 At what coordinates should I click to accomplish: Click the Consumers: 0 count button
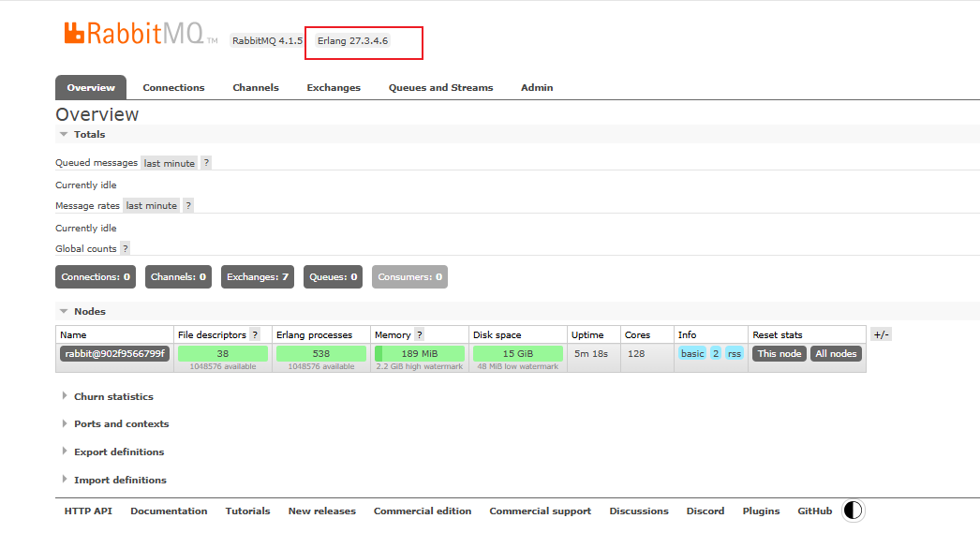[410, 277]
